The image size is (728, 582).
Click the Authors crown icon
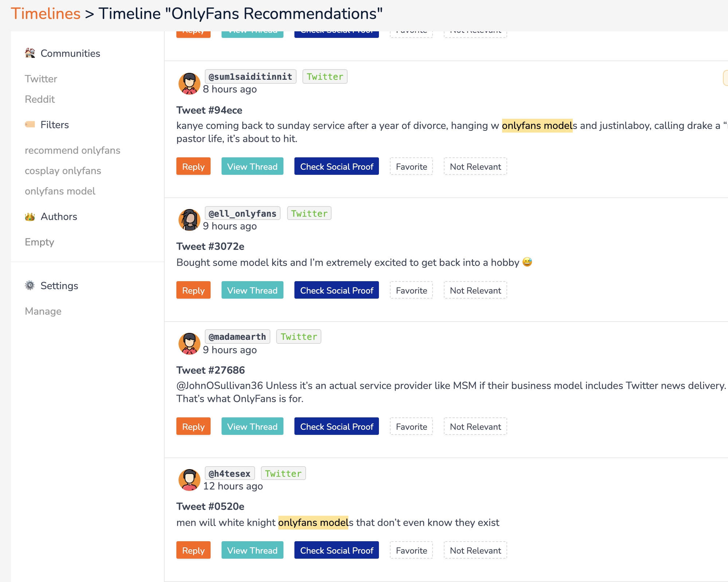pyautogui.click(x=30, y=217)
